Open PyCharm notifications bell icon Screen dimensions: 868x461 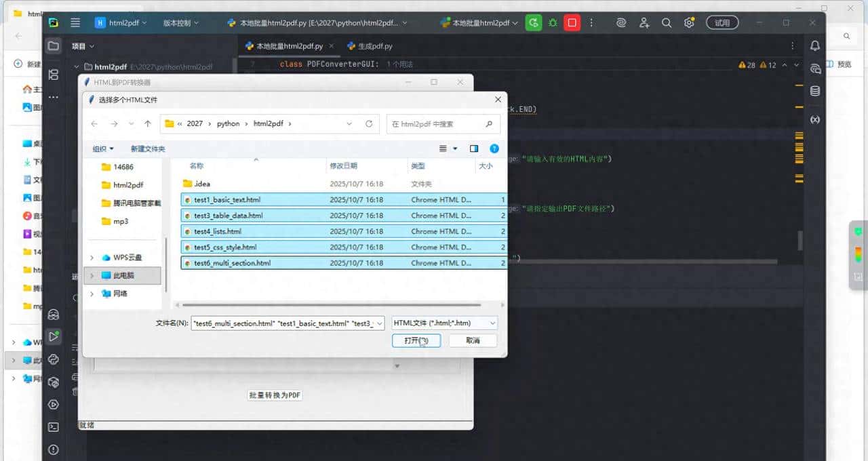point(815,45)
